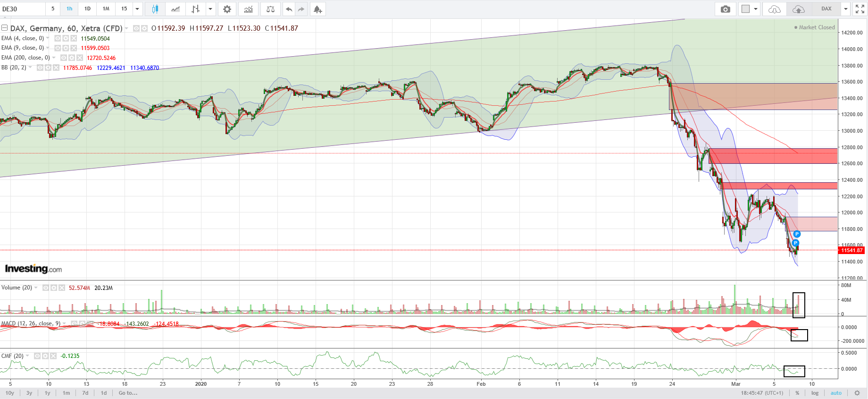Viewport: 868px width, 399px height.
Task: Take a chart snapshot with camera icon
Action: [x=726, y=9]
